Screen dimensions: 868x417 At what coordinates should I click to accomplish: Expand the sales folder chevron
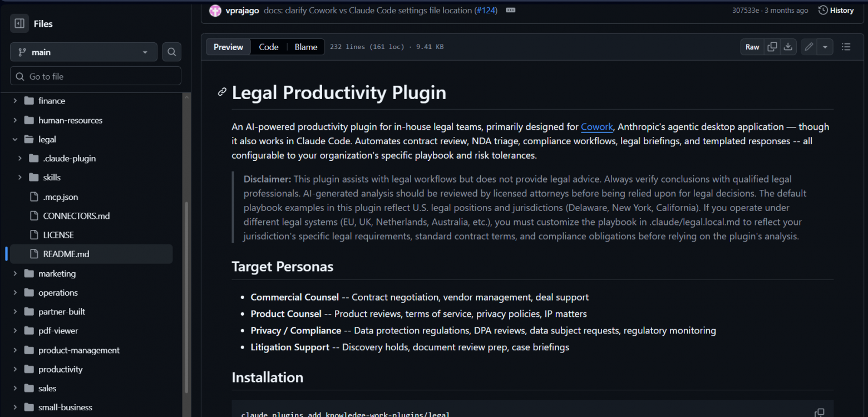click(x=15, y=388)
